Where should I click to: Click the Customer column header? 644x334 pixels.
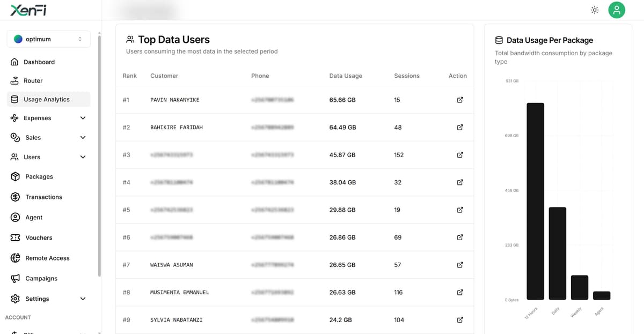[x=164, y=76]
